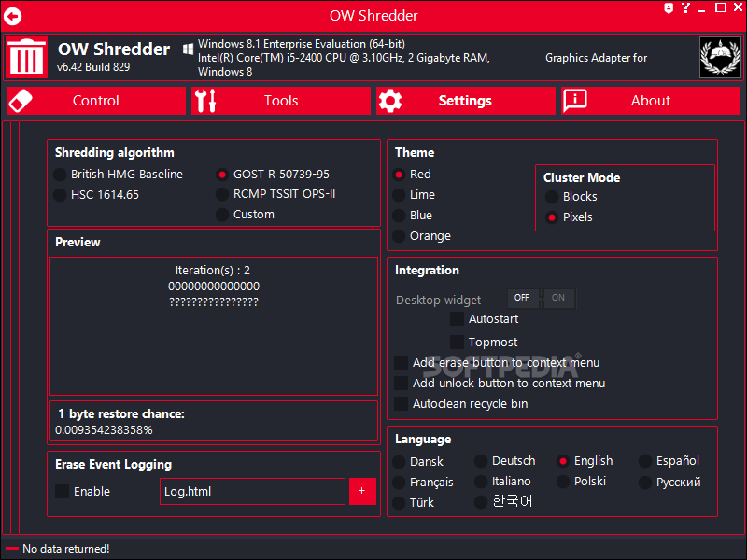
Task: Click the shield icon in title bar
Action: click(669, 8)
